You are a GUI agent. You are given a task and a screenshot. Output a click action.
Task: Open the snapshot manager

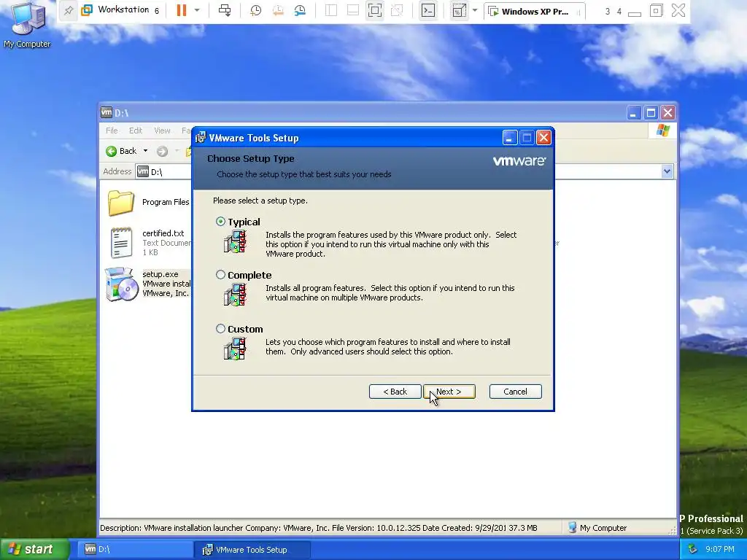(x=300, y=10)
